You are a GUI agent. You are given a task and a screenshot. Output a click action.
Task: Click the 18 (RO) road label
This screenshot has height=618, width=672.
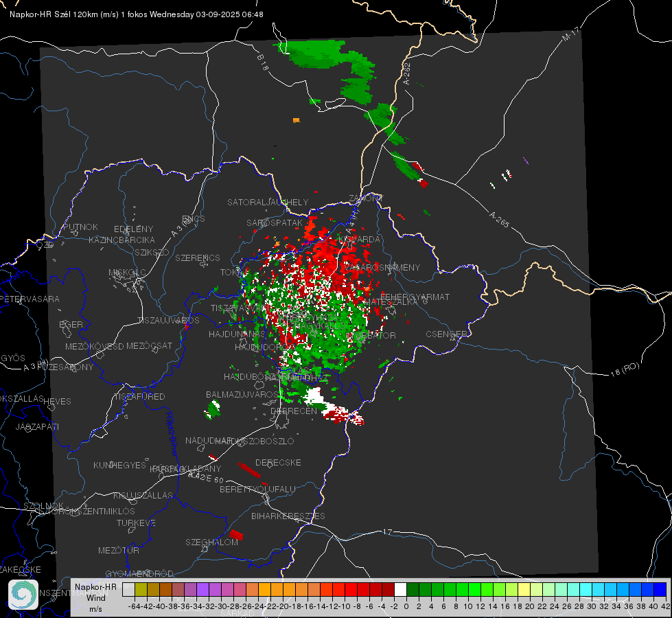pyautogui.click(x=625, y=369)
